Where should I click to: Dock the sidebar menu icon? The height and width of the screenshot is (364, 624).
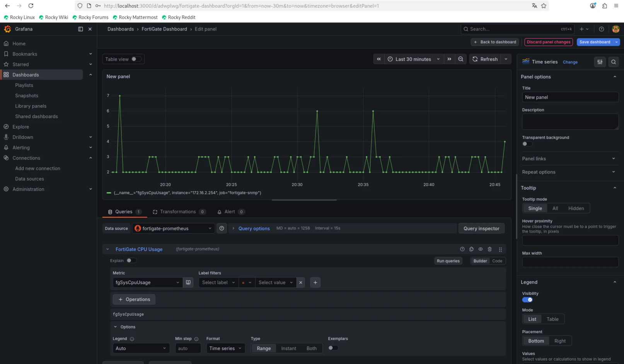(x=80, y=29)
